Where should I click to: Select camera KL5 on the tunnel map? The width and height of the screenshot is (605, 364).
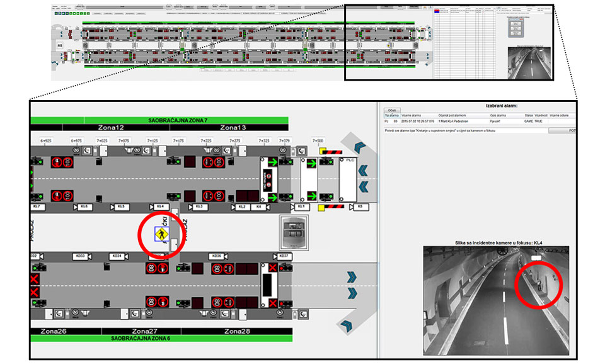coord(120,207)
